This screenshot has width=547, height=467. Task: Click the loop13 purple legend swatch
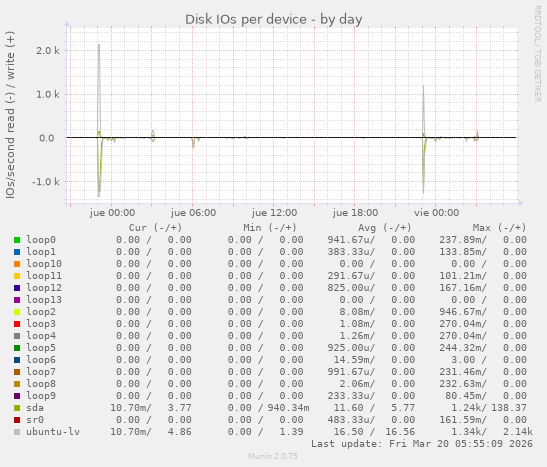pyautogui.click(x=17, y=300)
